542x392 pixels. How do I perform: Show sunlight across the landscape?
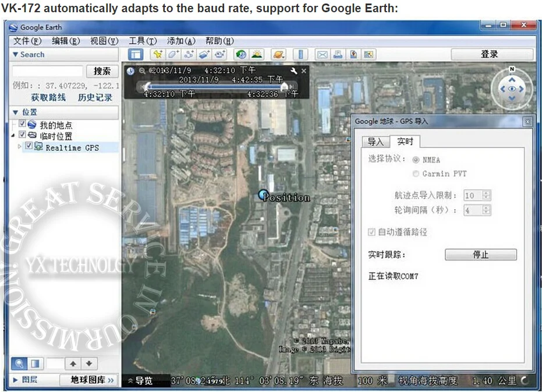click(x=257, y=54)
